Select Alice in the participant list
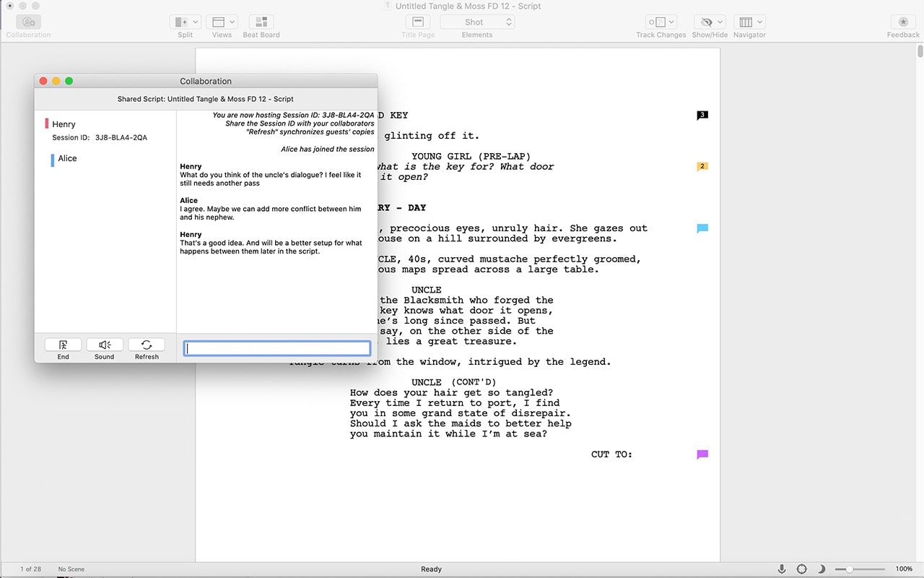Image resolution: width=924 pixels, height=578 pixels. coord(67,159)
